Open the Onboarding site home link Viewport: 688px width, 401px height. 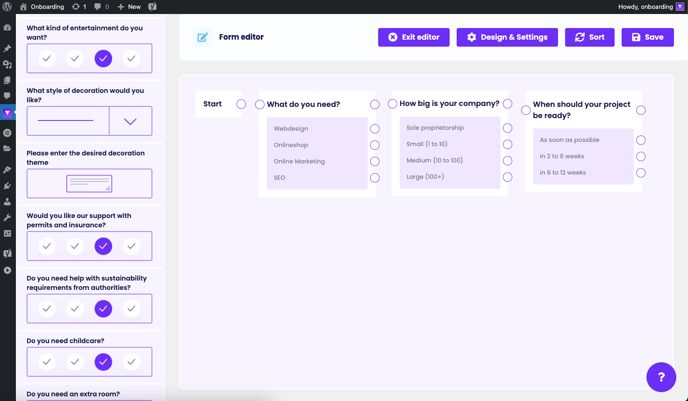42,7
